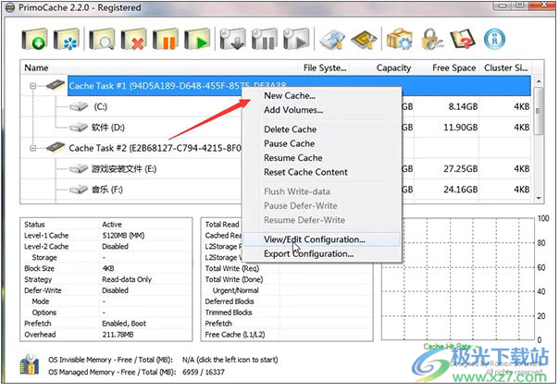Click the delete cache red X toolbar icon

[x=133, y=39]
